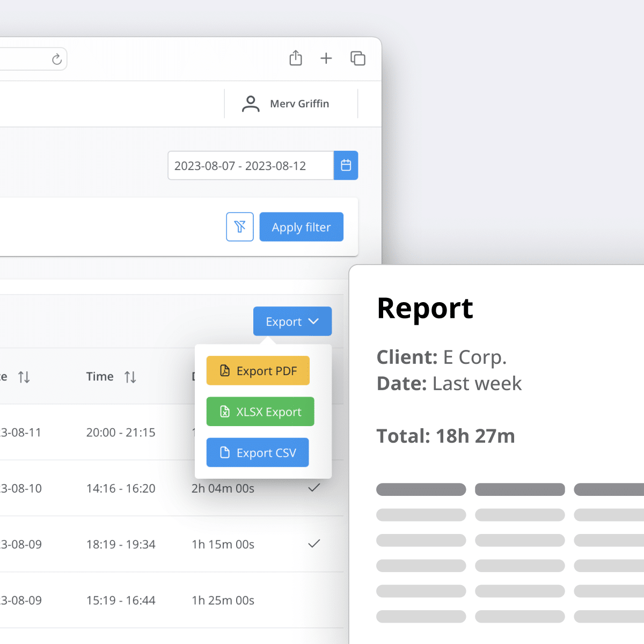Click the new tab plus icon
Viewport: 644px width, 644px height.
(326, 58)
